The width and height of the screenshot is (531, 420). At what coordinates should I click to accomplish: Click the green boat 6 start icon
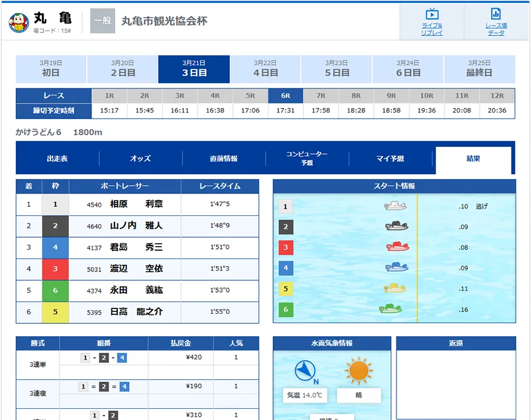pos(391,309)
